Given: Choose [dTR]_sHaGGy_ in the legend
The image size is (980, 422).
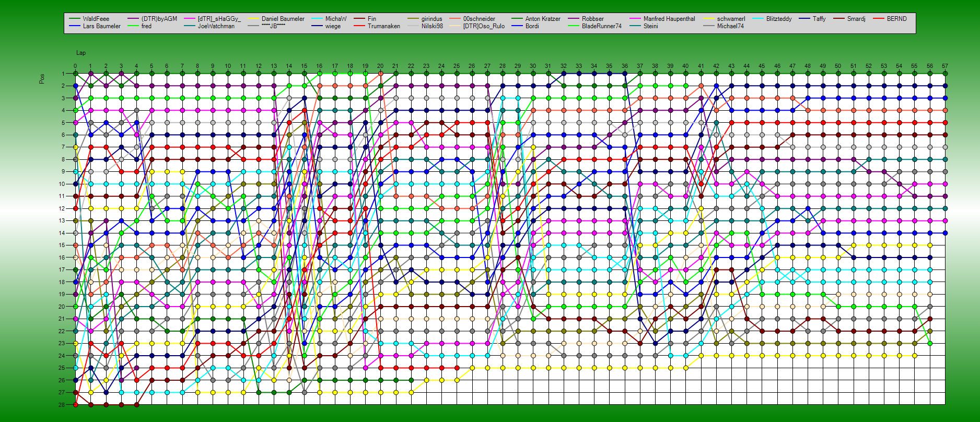Looking at the screenshot, I should click(219, 19).
